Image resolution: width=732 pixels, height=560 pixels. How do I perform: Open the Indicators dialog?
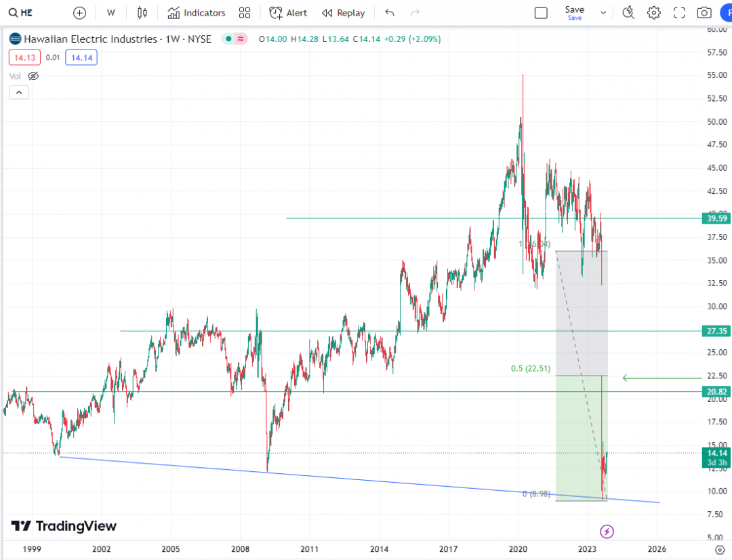[196, 13]
